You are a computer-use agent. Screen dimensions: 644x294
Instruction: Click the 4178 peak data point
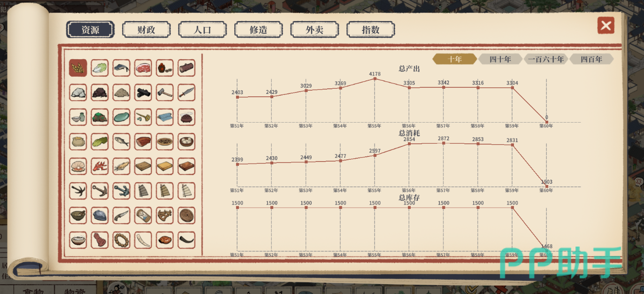(x=375, y=79)
